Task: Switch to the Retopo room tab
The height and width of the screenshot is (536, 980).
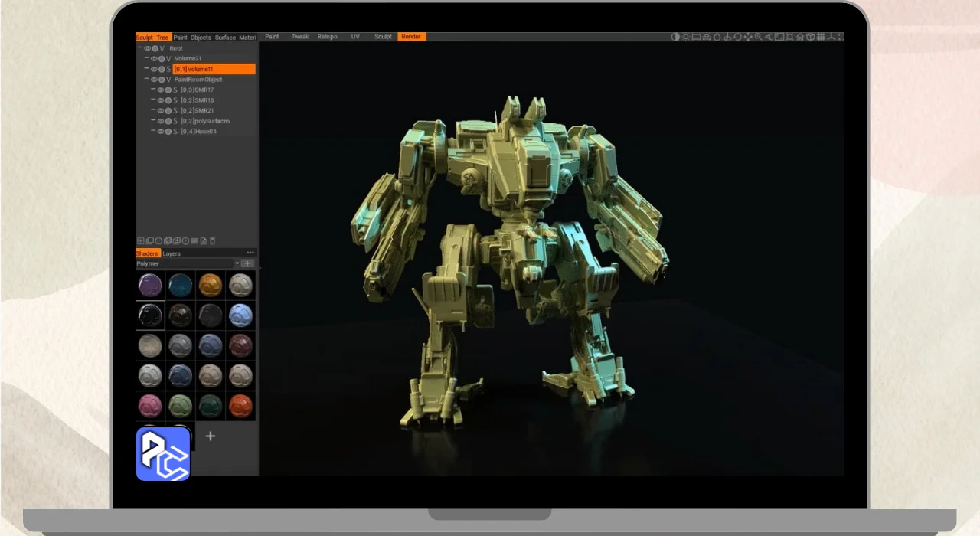Action: pyautogui.click(x=327, y=37)
